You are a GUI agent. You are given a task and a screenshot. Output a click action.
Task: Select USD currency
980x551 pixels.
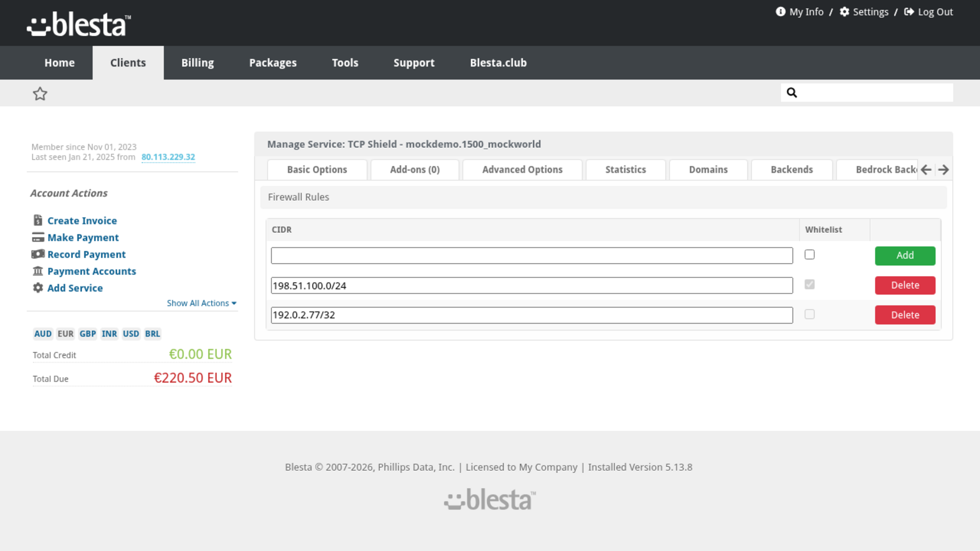click(x=131, y=334)
